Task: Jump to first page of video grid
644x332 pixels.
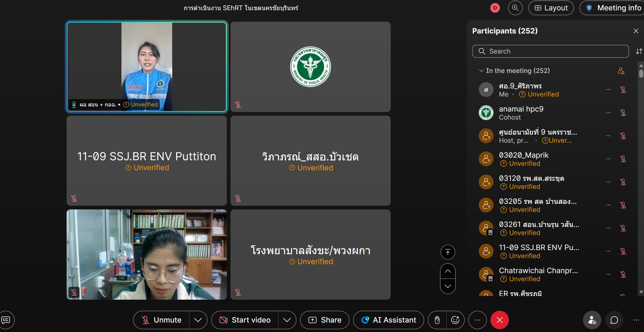Action: pos(447,252)
